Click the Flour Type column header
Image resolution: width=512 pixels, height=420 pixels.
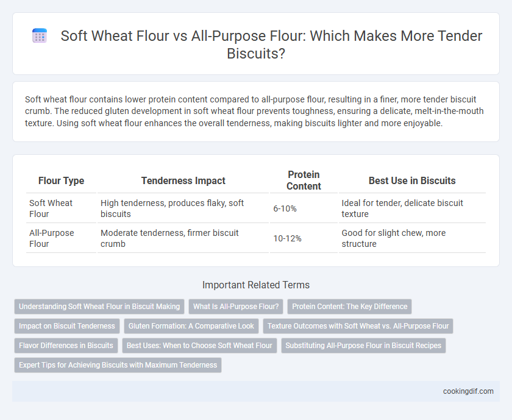[61, 180]
